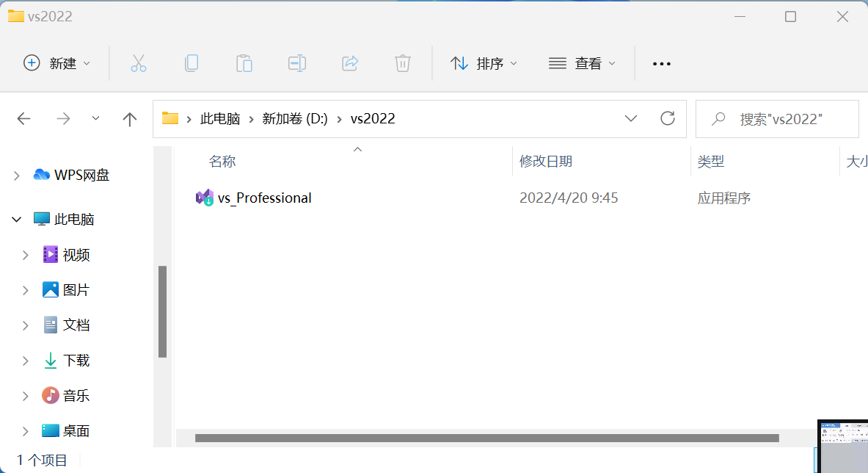Expand the 视频 folder node
The image size is (868, 473).
pos(26,255)
